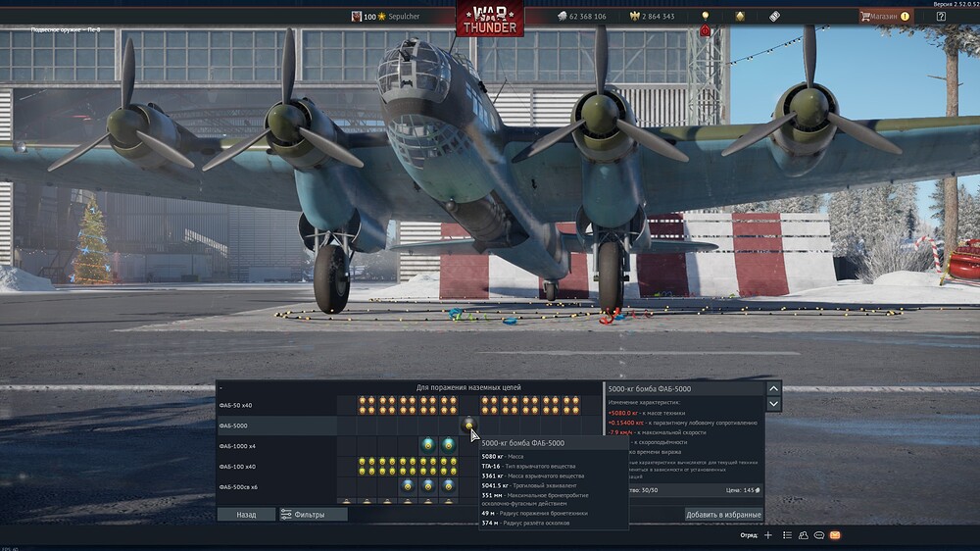
Task: Select the ФАБ-5000 bomb icon in the grid
Action: (468, 426)
